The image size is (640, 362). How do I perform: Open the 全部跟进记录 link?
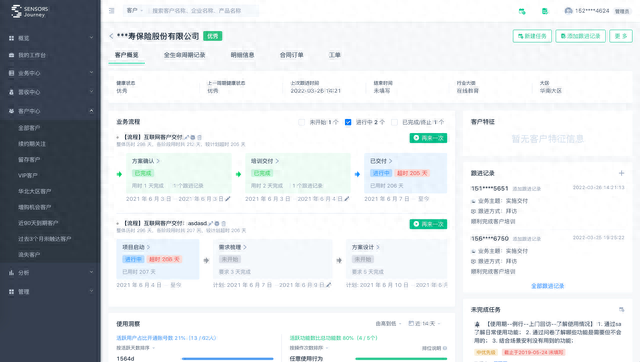pyautogui.click(x=547, y=286)
